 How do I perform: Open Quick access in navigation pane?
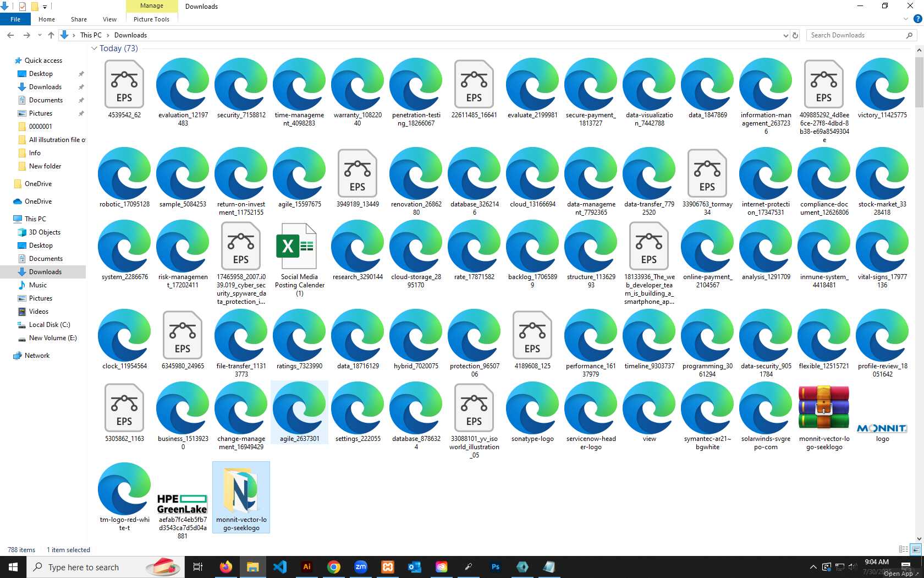pos(43,61)
